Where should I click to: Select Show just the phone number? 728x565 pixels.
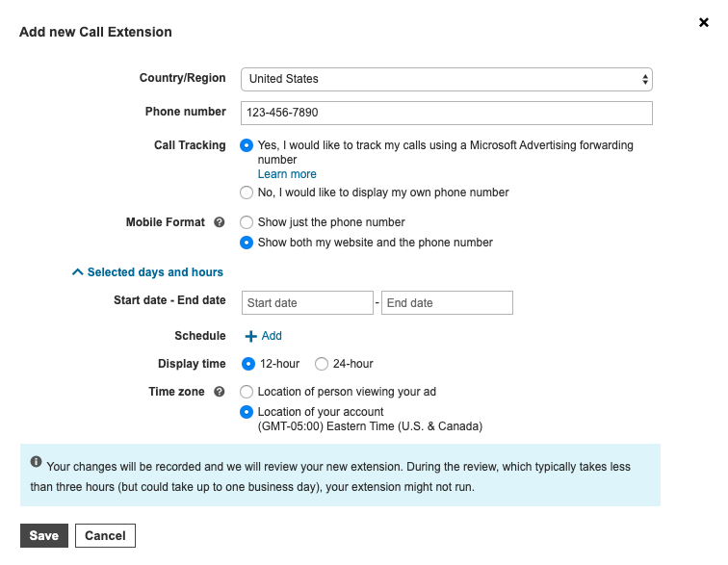coord(247,222)
